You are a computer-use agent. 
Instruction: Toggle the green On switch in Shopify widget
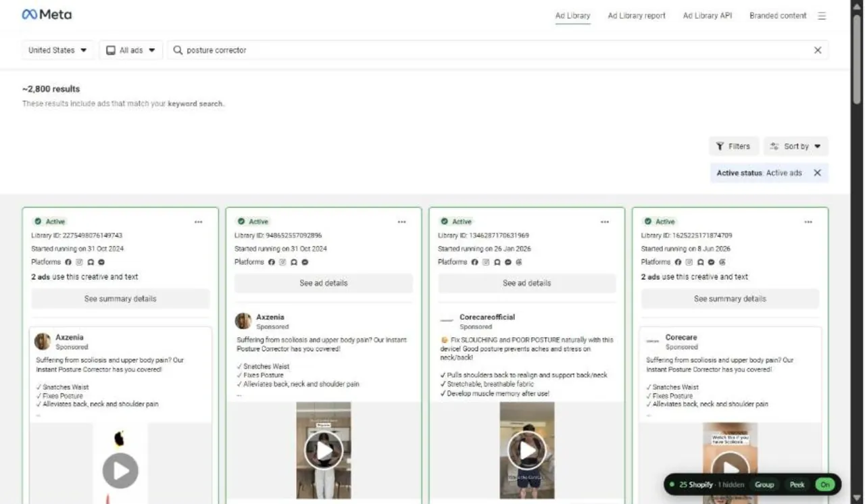(x=824, y=484)
